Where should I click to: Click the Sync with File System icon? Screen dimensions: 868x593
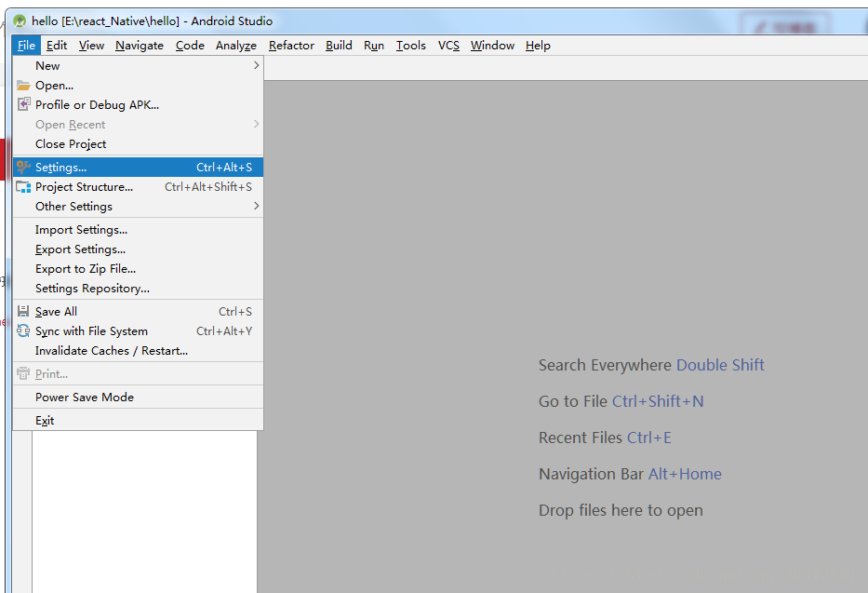[x=23, y=330]
